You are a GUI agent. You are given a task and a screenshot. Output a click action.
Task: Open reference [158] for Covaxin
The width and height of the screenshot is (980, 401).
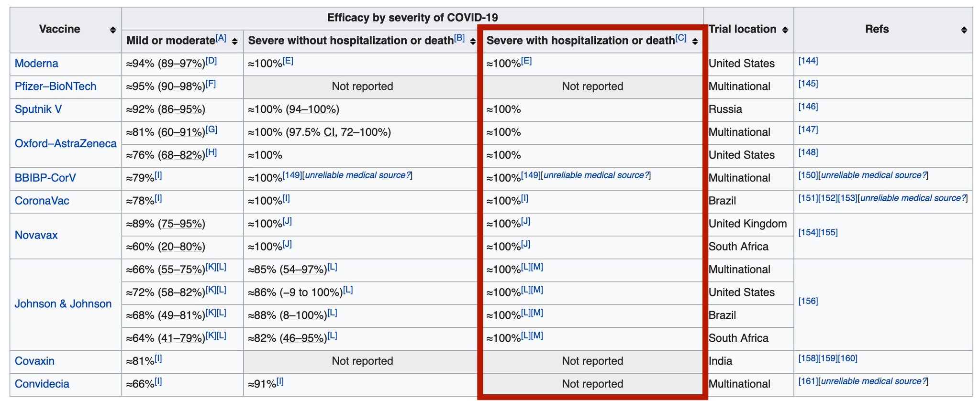808,358
